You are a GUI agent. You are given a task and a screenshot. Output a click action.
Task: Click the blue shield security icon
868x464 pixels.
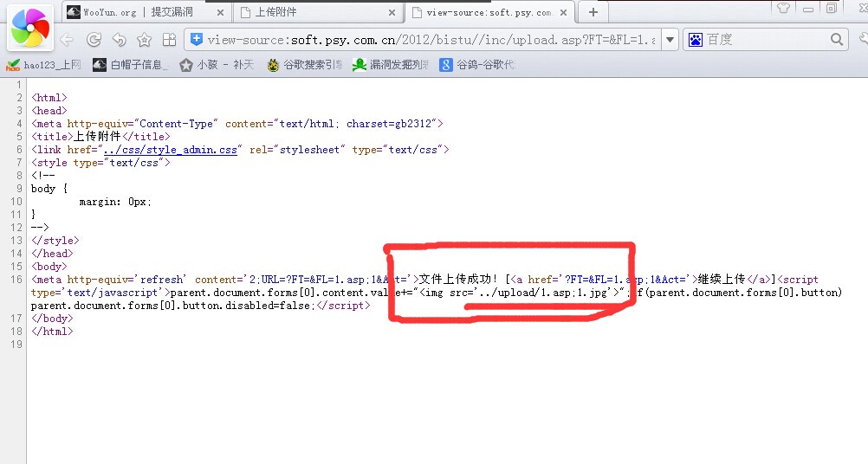pyautogui.click(x=196, y=39)
